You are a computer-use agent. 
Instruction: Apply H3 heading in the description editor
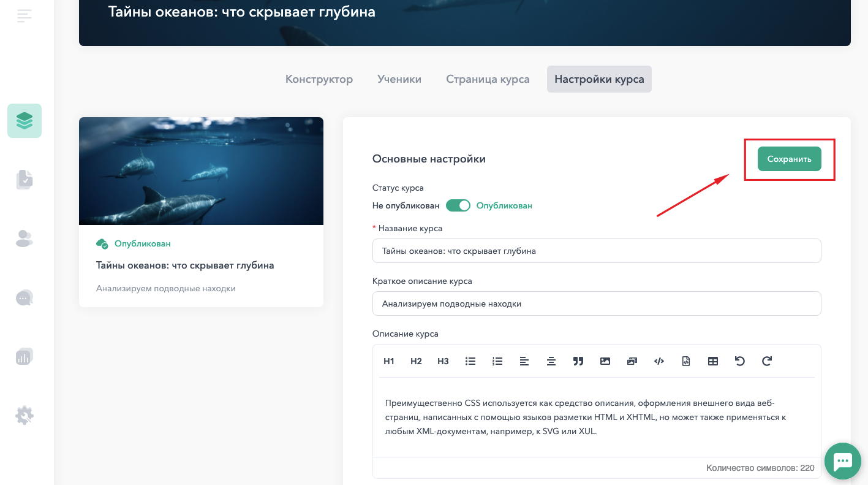[x=443, y=361]
